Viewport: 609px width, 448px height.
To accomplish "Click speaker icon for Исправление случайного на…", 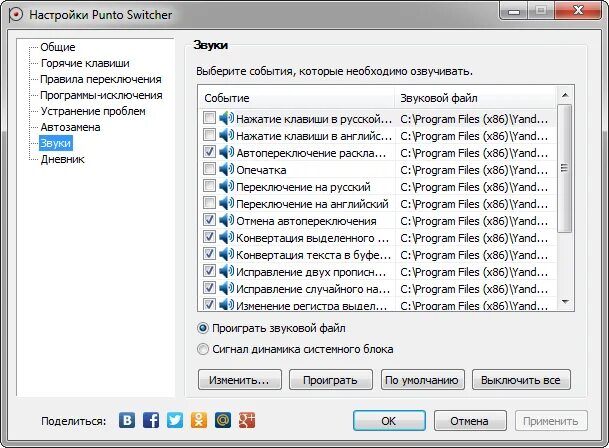I will click(226, 289).
